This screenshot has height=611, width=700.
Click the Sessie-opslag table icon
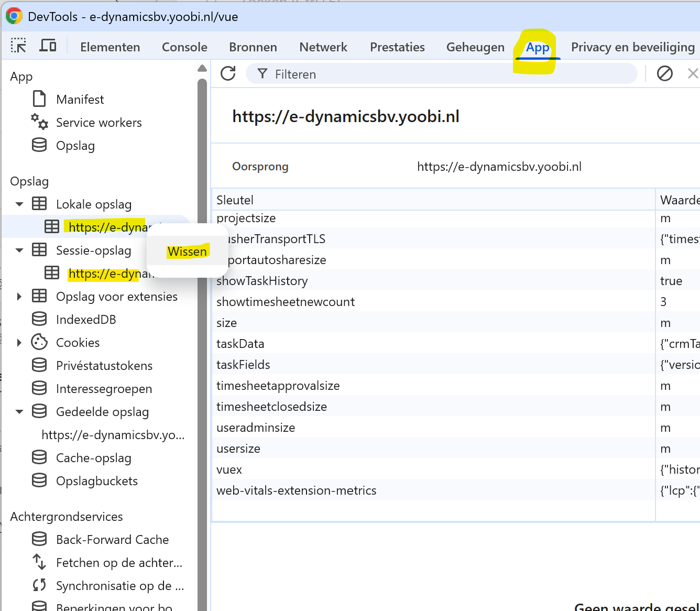click(39, 250)
